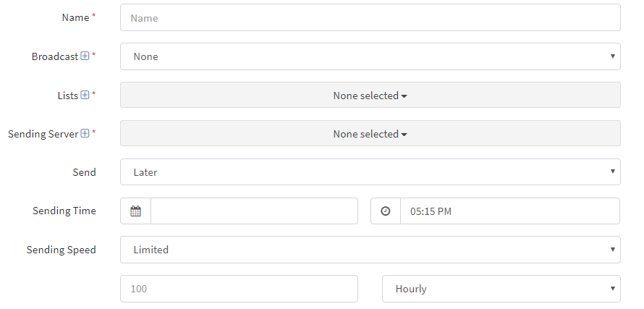Click the caret beside Lists None selected

point(404,96)
